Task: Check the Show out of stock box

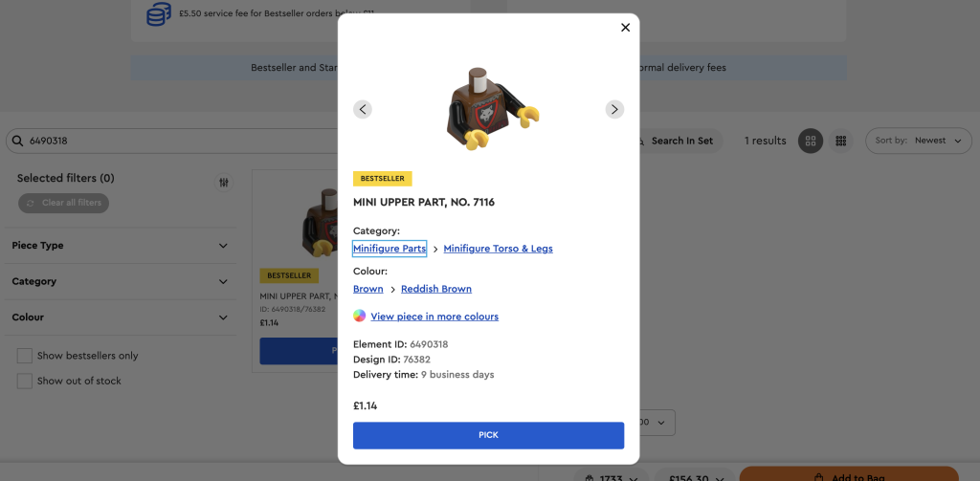Action: (x=24, y=381)
